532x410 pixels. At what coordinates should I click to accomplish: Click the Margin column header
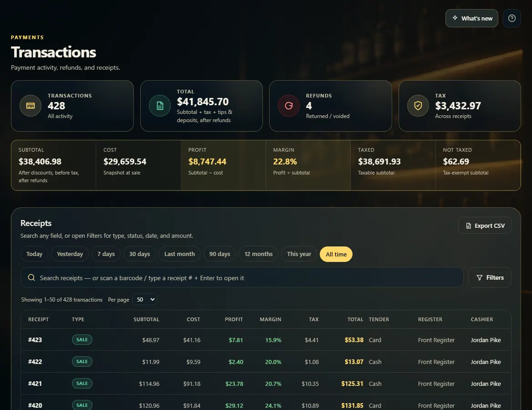pos(271,319)
